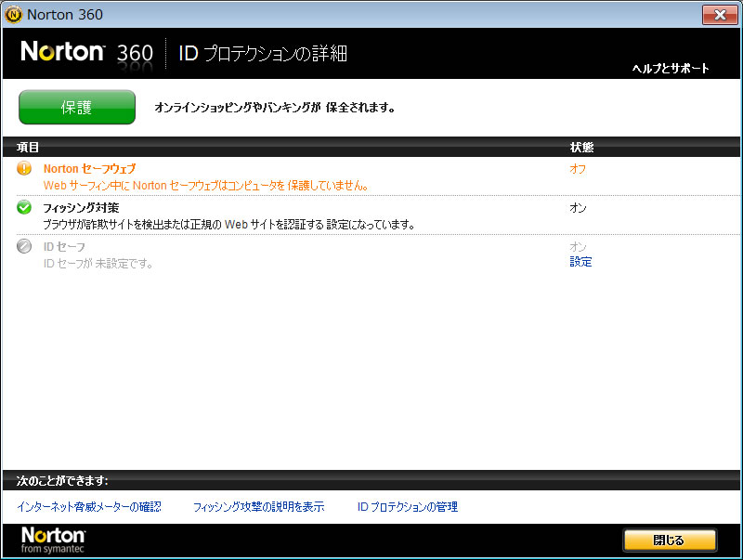Image resolution: width=743 pixels, height=560 pixels.
Task: Open the ヘルプとサポート menu
Action: coord(670,69)
